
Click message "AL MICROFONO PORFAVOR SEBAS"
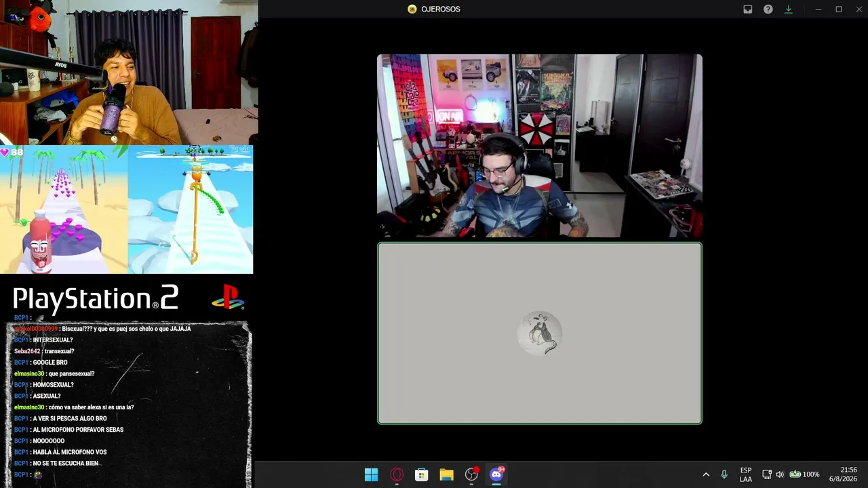(78, 430)
